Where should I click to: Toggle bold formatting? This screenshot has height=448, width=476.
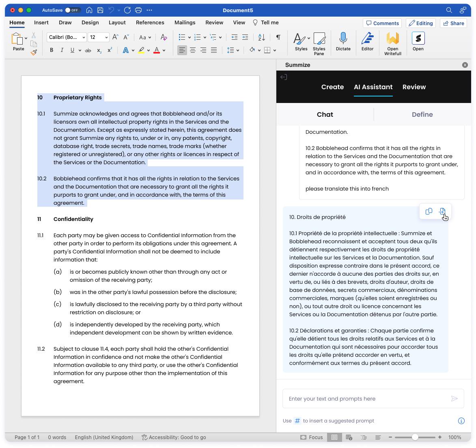click(x=52, y=50)
